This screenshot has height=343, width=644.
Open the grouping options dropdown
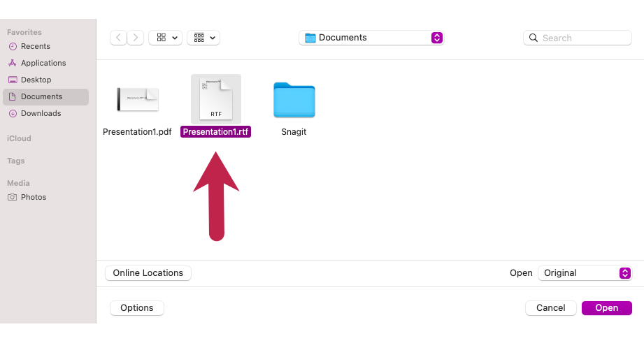[x=203, y=38]
